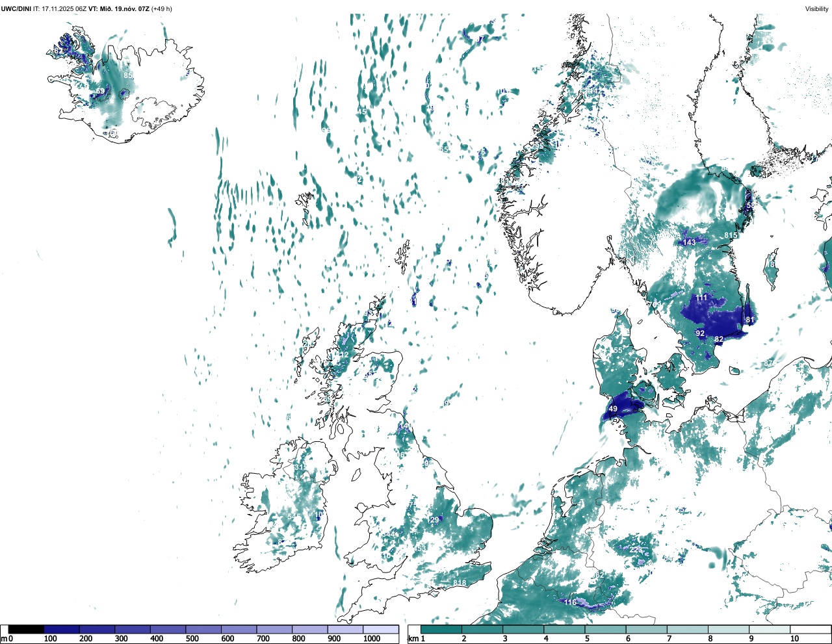Click the 2–3 km teal legend swatch
The height and width of the screenshot is (644, 832).
pos(482,629)
